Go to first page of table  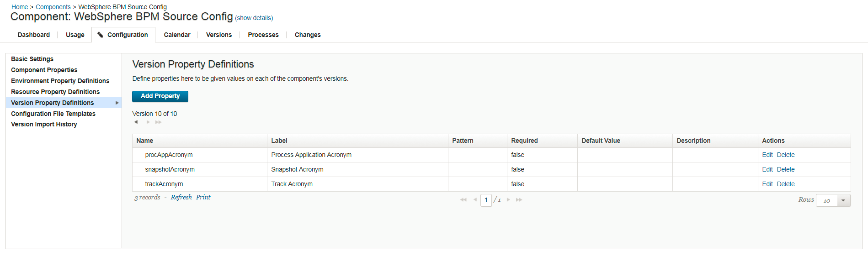pos(463,200)
